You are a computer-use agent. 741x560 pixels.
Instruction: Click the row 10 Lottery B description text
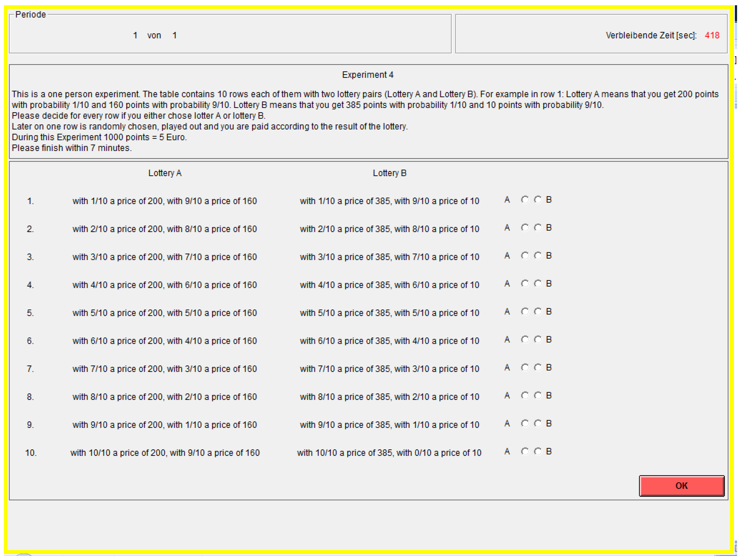(389, 453)
